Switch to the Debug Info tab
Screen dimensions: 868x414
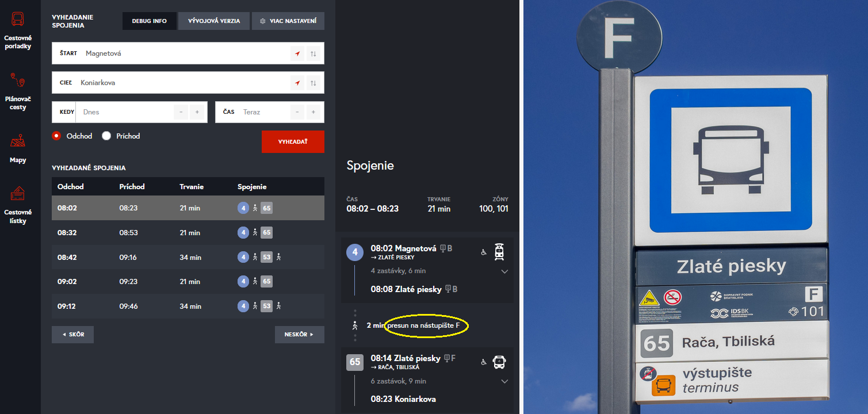(x=150, y=21)
